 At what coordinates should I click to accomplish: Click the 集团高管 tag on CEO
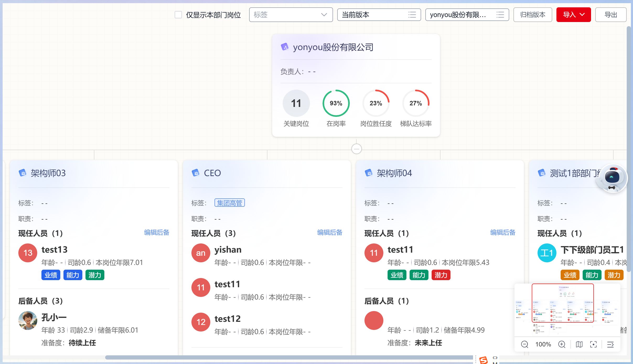pyautogui.click(x=229, y=203)
